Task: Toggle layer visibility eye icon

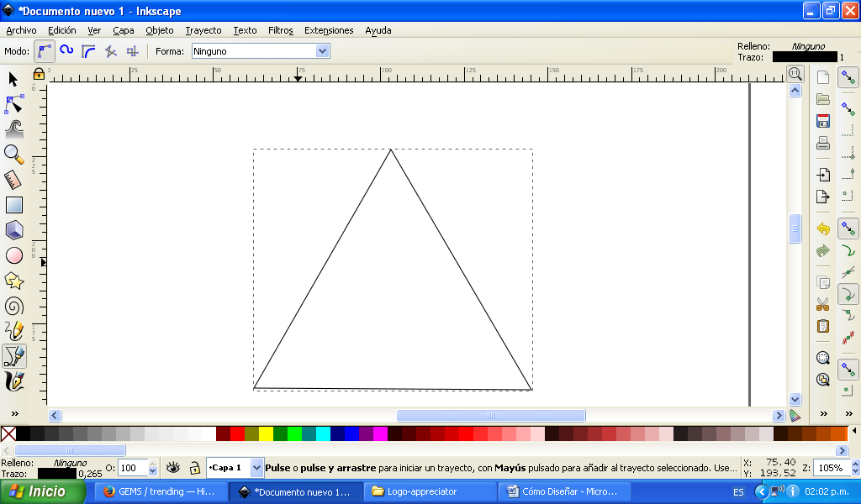Action: [x=173, y=468]
